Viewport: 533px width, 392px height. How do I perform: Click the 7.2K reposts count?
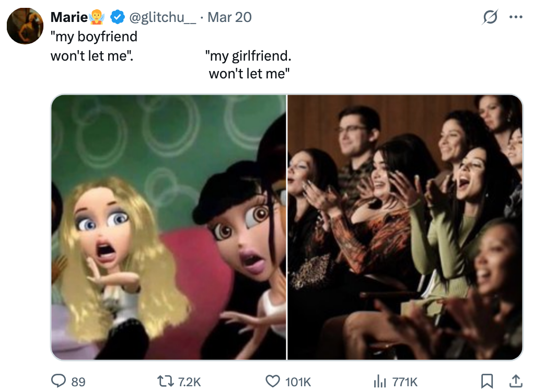[190, 382]
